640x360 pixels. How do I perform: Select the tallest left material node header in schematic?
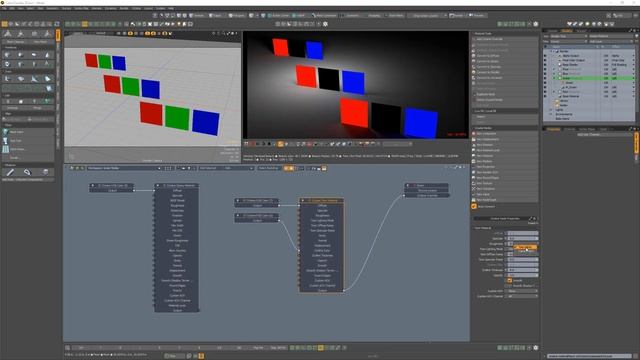tap(177, 185)
